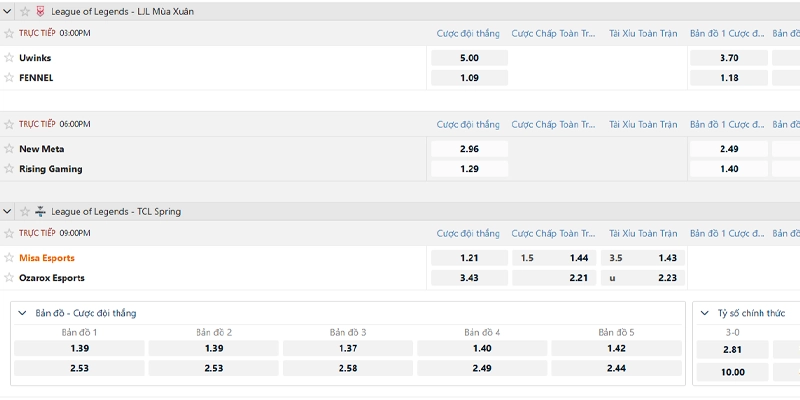The image size is (800, 400).
Task: Open the New Meta team link
Action: 42,149
